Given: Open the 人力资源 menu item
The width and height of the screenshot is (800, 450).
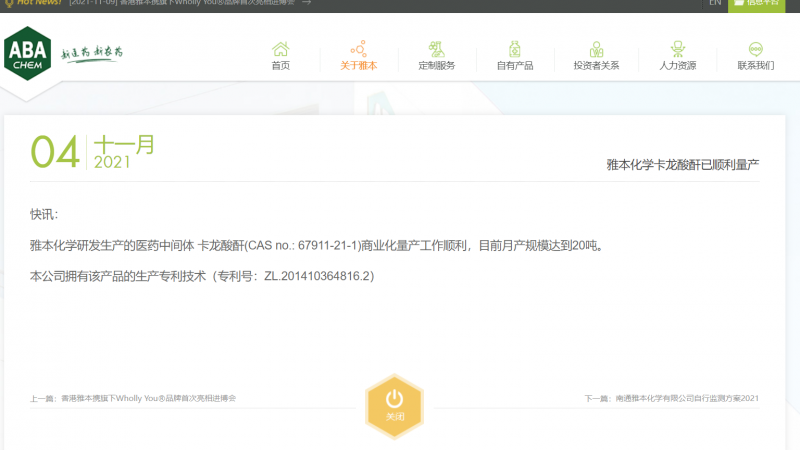Looking at the screenshot, I should (678, 65).
